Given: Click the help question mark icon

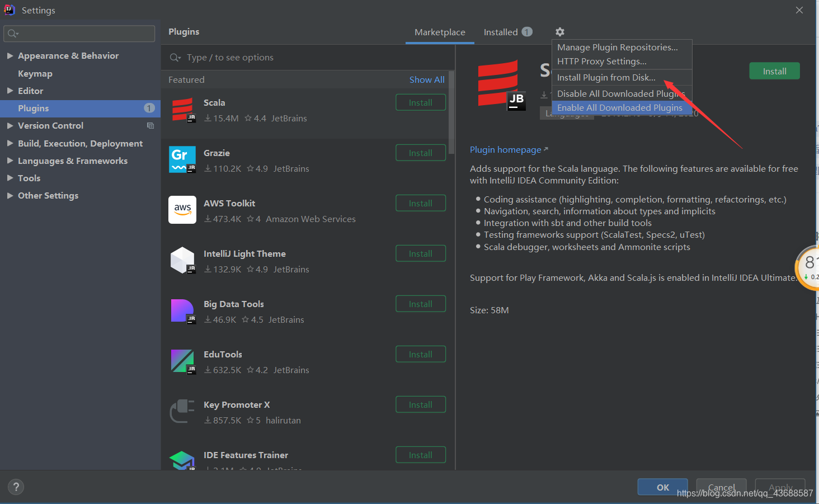Looking at the screenshot, I should (16, 487).
